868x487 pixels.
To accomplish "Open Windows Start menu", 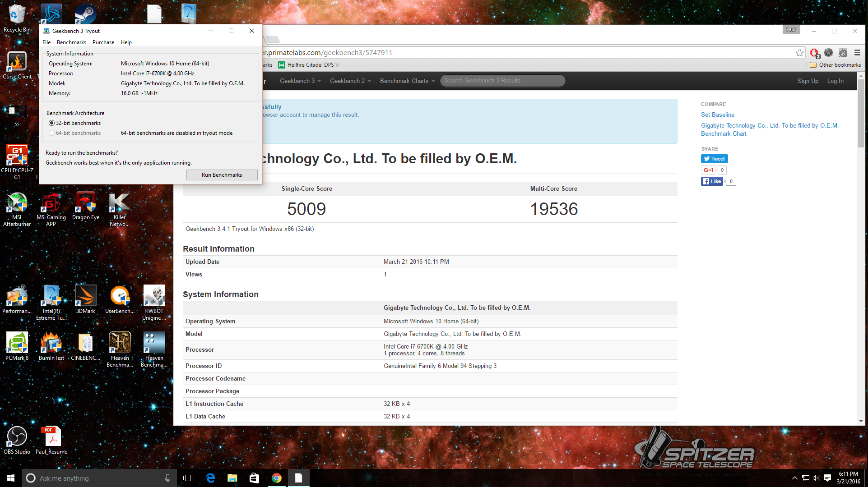I will [x=11, y=478].
